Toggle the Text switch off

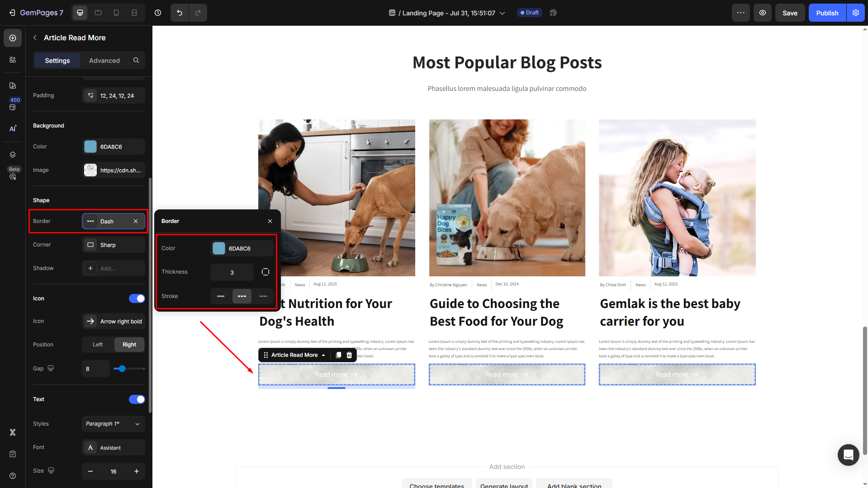click(x=137, y=399)
